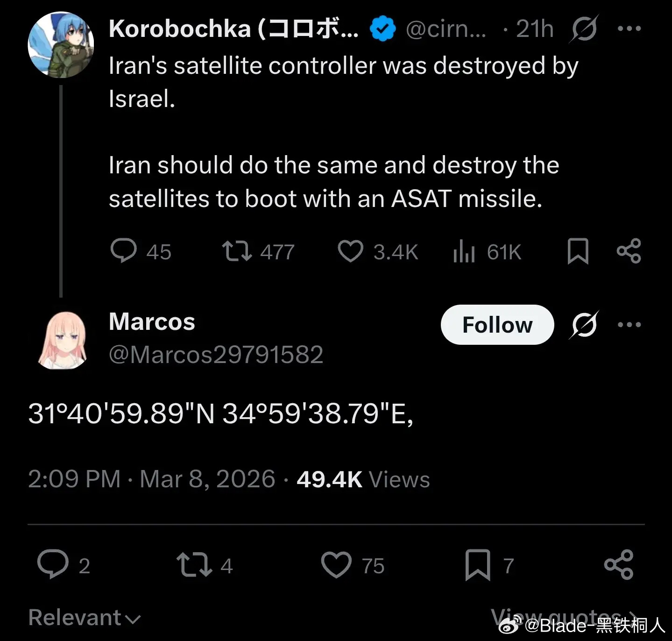Share Korobochka's post

pyautogui.click(x=629, y=251)
